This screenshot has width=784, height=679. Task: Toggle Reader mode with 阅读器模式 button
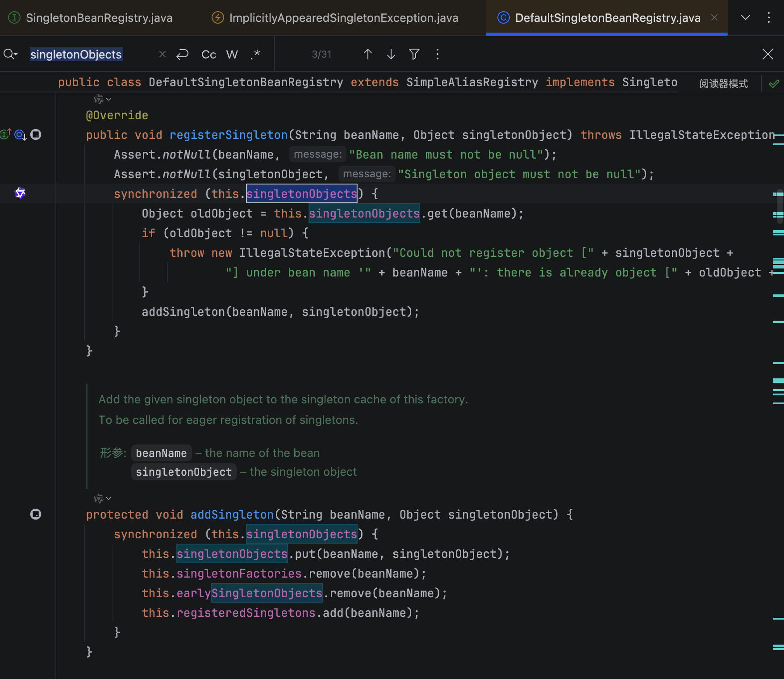pyautogui.click(x=724, y=83)
